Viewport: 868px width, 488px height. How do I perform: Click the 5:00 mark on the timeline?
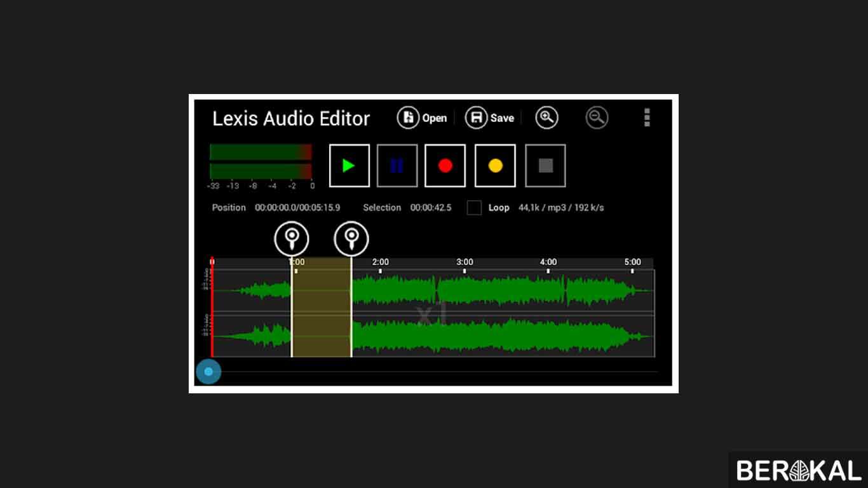coord(632,262)
